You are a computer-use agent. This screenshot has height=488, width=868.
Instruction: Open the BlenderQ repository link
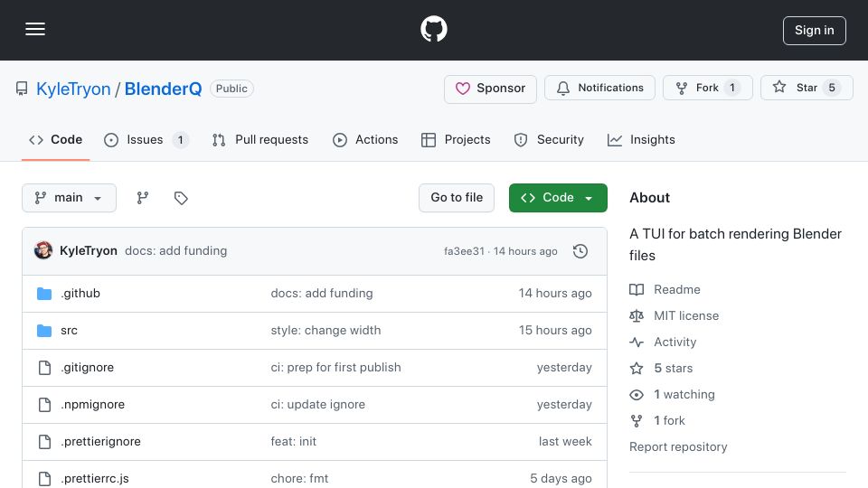tap(163, 89)
